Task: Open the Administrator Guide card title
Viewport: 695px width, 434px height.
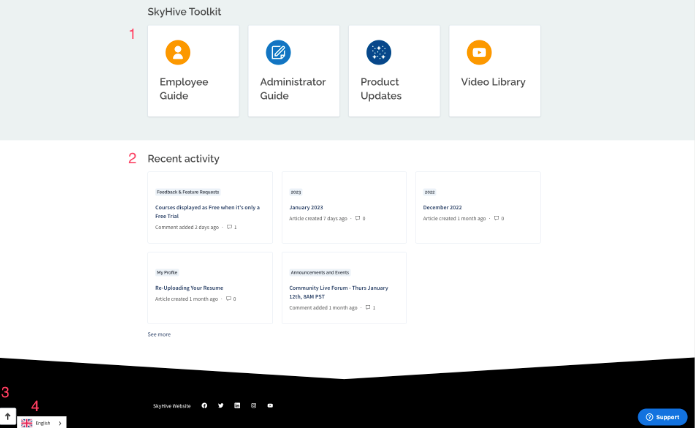Action: point(293,89)
